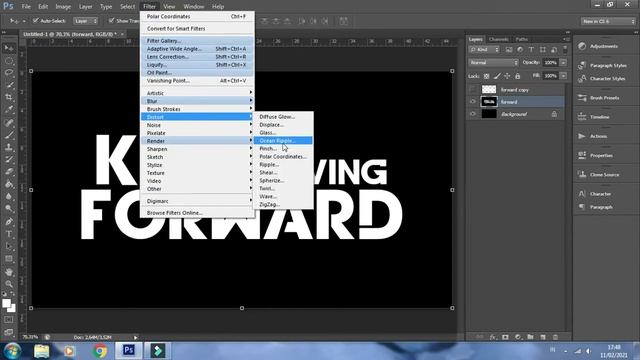
Task: Select the Clone Stamp tool
Action: [x=9, y=147]
